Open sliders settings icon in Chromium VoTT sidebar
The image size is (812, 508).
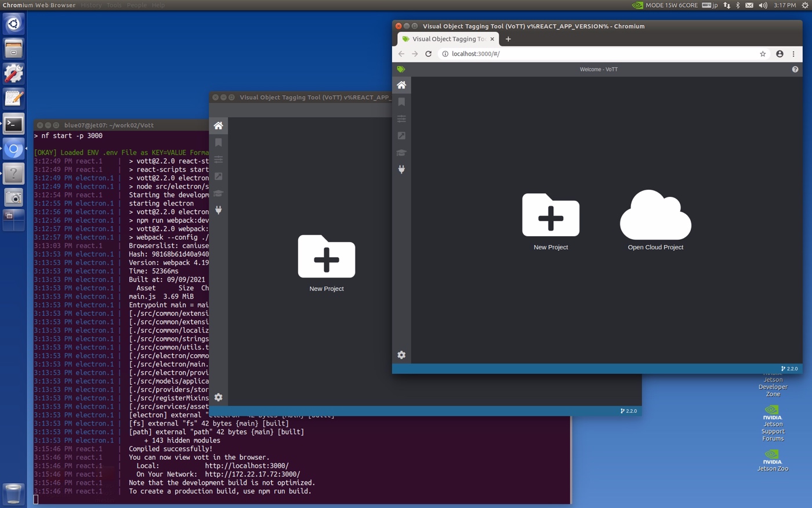click(x=401, y=119)
